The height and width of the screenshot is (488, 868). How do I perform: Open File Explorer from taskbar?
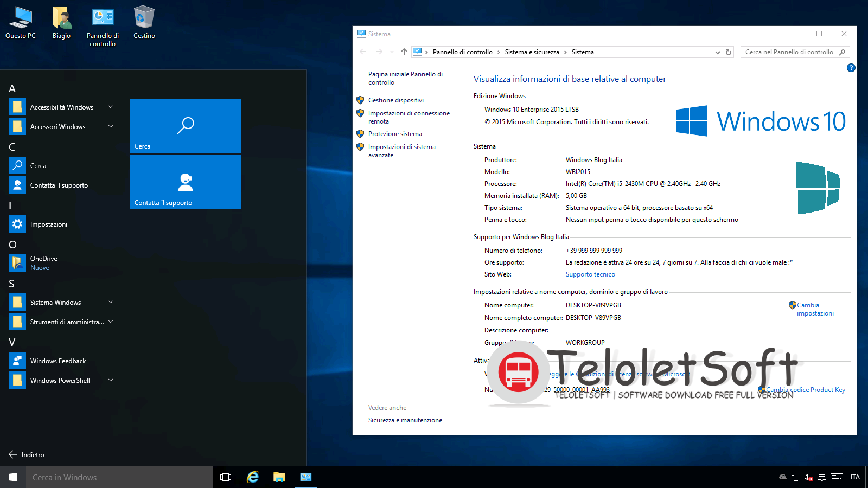pyautogui.click(x=279, y=477)
